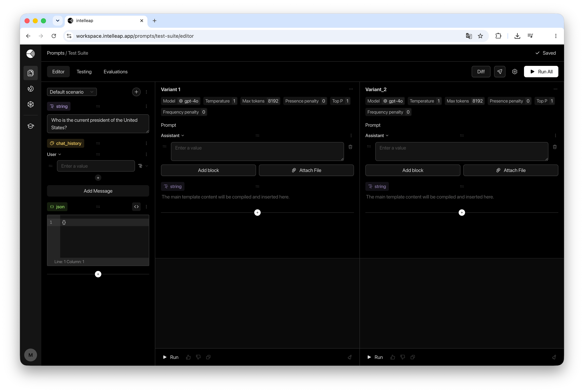Open the settings gear icon
Image resolution: width=584 pixels, height=392 pixels.
515,72
